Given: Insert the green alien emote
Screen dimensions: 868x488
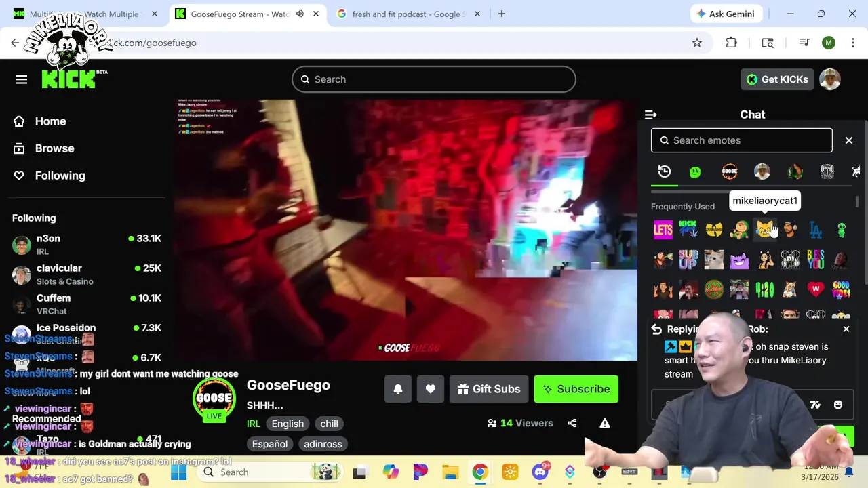Looking at the screenshot, I should pyautogui.click(x=841, y=230).
